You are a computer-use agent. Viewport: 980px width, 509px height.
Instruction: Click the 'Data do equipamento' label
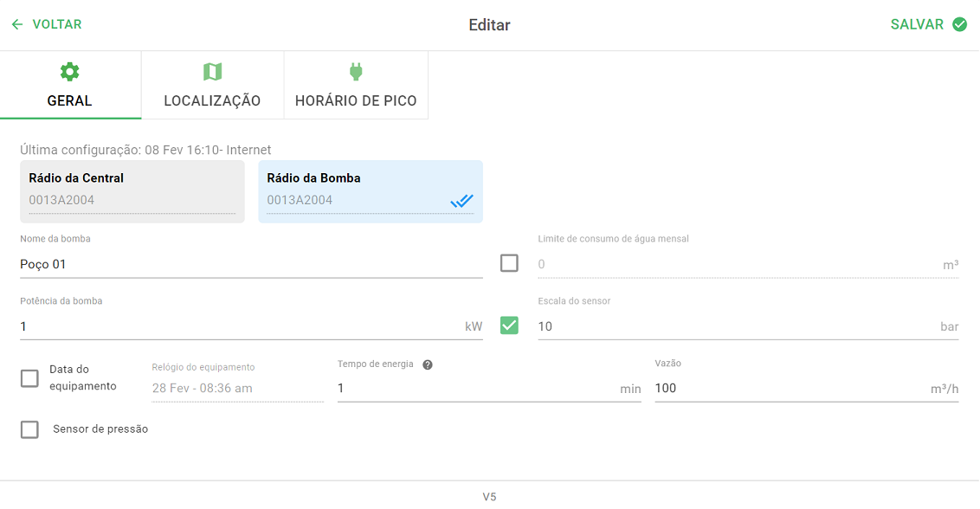click(83, 377)
